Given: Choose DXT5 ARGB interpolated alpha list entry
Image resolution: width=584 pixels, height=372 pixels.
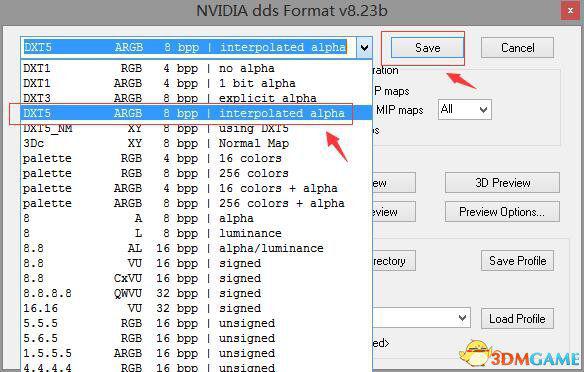Looking at the screenshot, I should 197,113.
